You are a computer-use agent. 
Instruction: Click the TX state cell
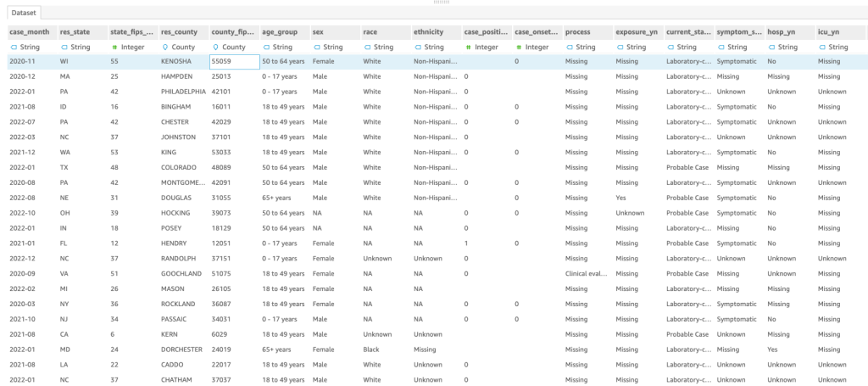coord(82,167)
